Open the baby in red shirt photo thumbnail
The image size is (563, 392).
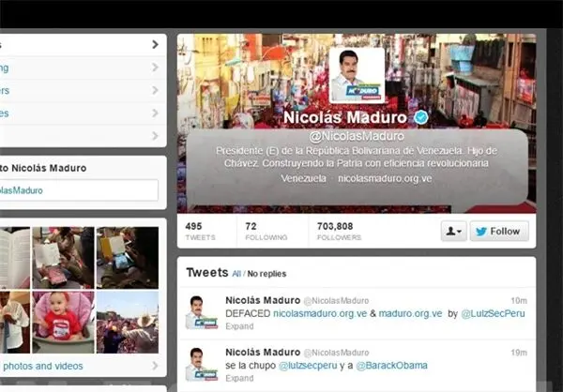pos(64,322)
